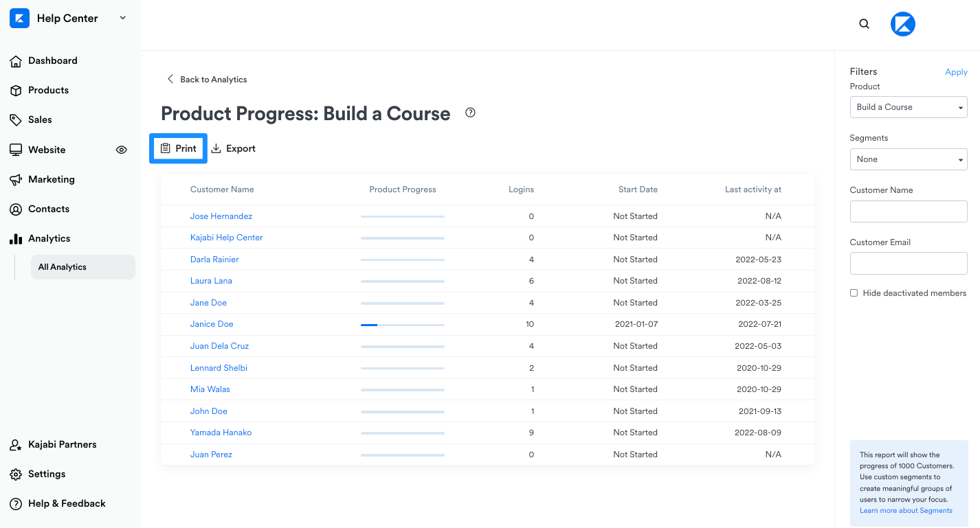This screenshot has height=528, width=980.
Task: Click Janice Doe's progress bar
Action: point(403,325)
